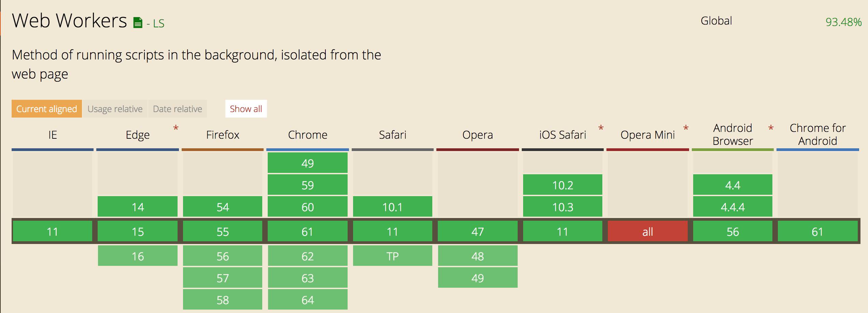
Task: Click the asterisk beside Android Browser
Action: pyautogui.click(x=771, y=128)
